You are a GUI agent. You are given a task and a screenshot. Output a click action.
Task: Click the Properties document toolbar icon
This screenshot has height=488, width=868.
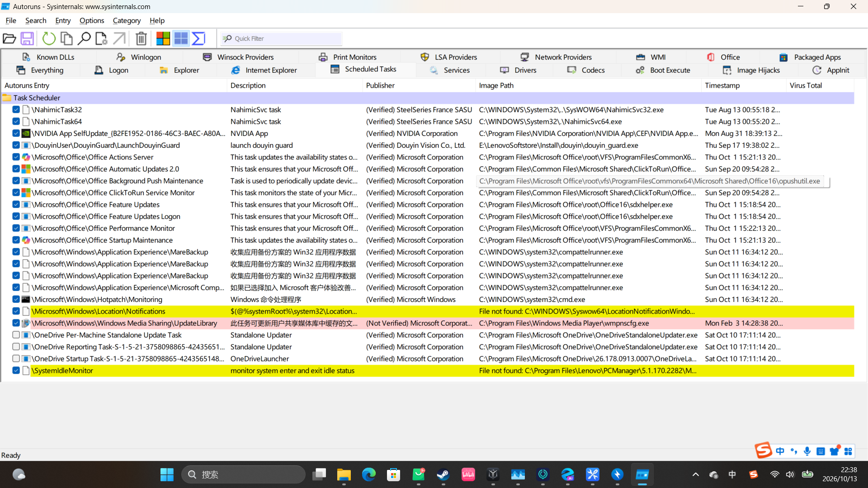coord(101,39)
